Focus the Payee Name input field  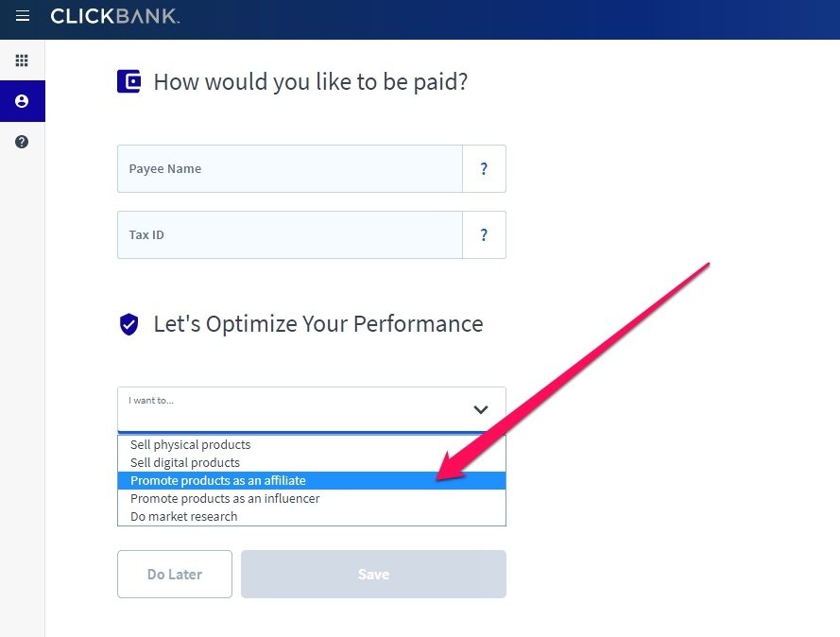point(290,169)
